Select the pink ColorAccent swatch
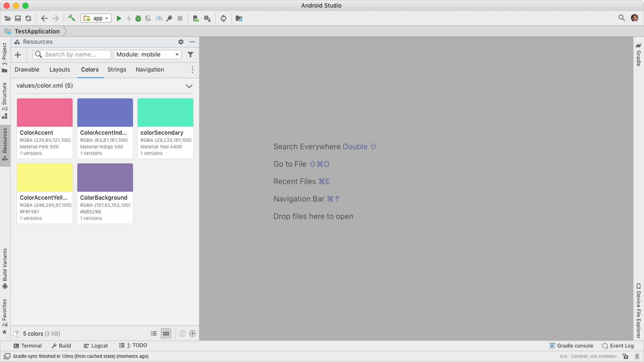This screenshot has height=362, width=644. point(45,113)
